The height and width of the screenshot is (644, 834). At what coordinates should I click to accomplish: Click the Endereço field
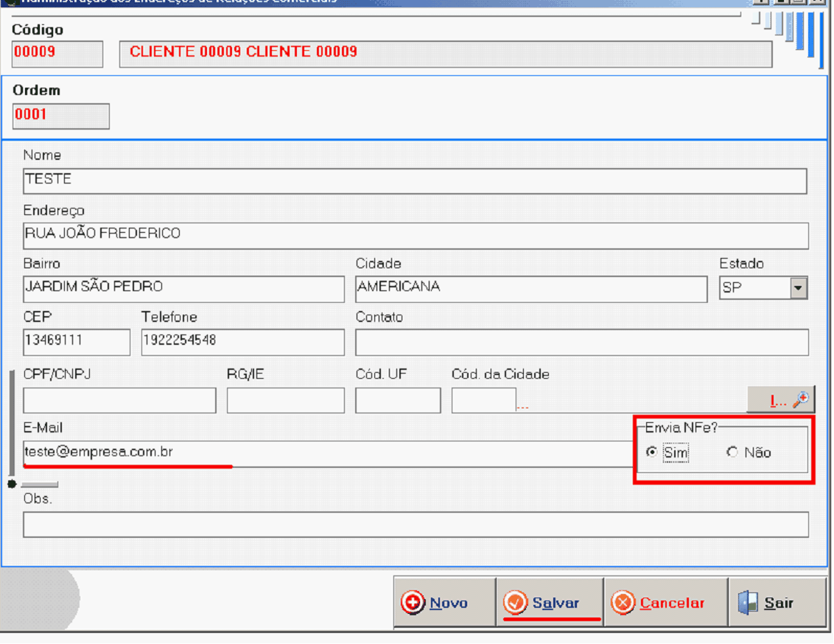416,236
